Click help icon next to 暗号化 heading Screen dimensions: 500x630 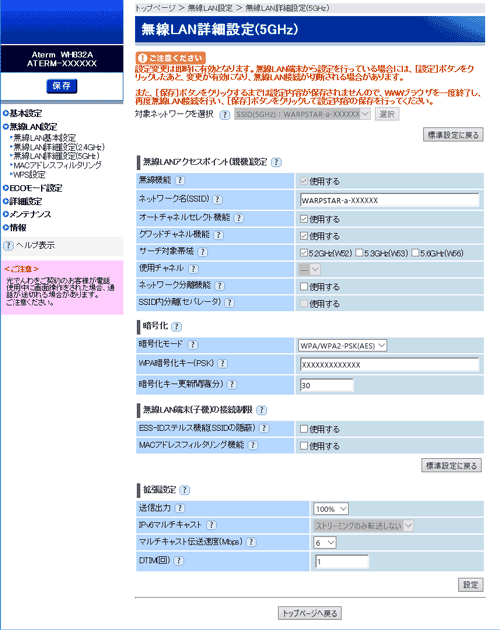click(176, 327)
